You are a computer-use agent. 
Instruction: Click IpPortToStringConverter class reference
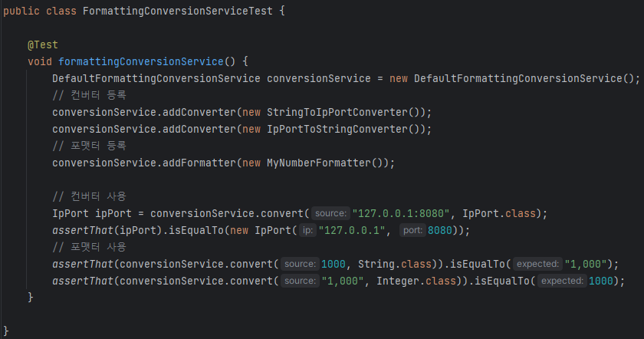point(337,129)
